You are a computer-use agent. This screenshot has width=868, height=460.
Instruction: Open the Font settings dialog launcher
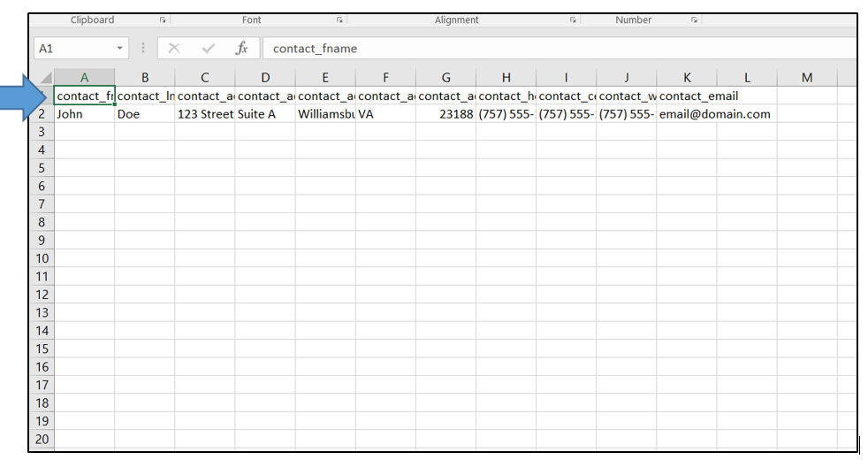tap(339, 19)
